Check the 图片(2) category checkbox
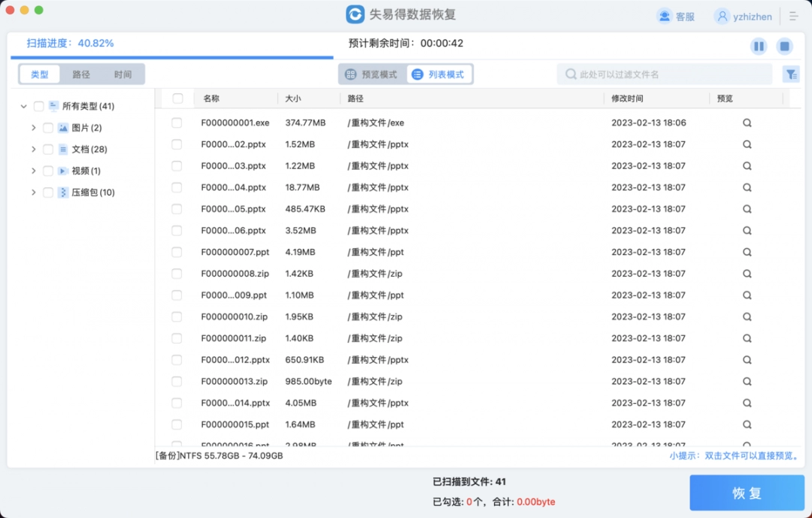 (x=47, y=127)
